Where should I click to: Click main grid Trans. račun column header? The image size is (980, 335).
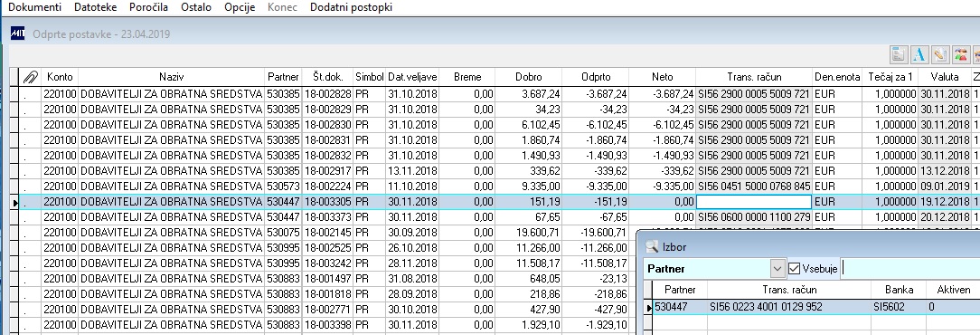pyautogui.click(x=754, y=77)
